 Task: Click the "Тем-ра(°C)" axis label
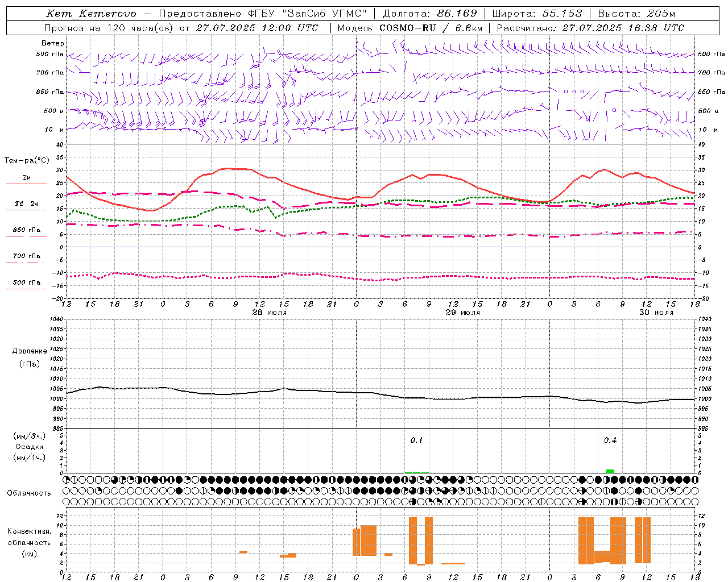tap(27, 161)
